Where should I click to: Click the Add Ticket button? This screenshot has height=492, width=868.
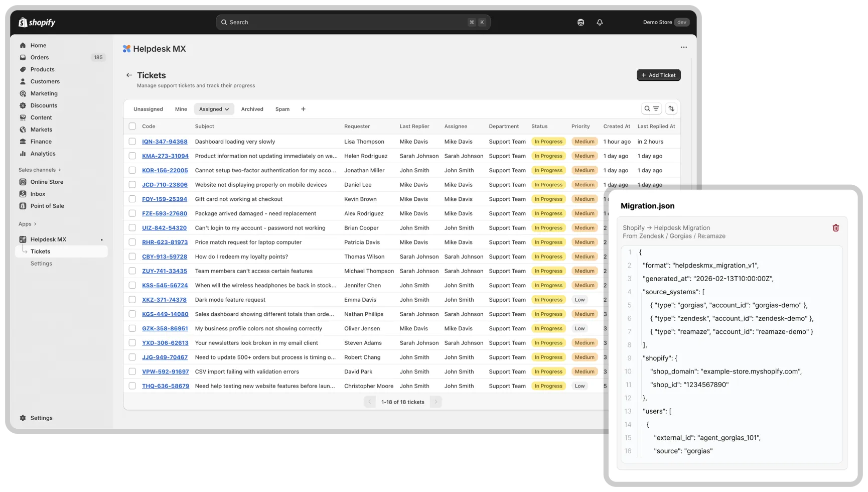(x=658, y=75)
